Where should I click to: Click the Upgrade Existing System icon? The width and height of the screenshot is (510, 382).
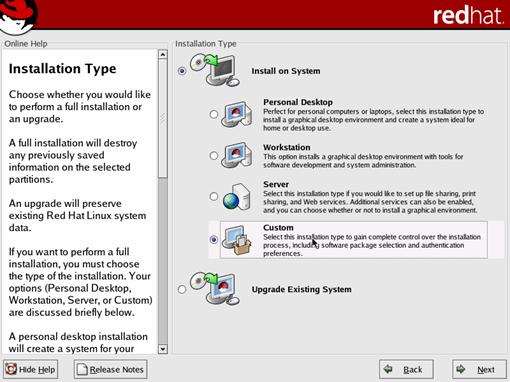click(215, 288)
